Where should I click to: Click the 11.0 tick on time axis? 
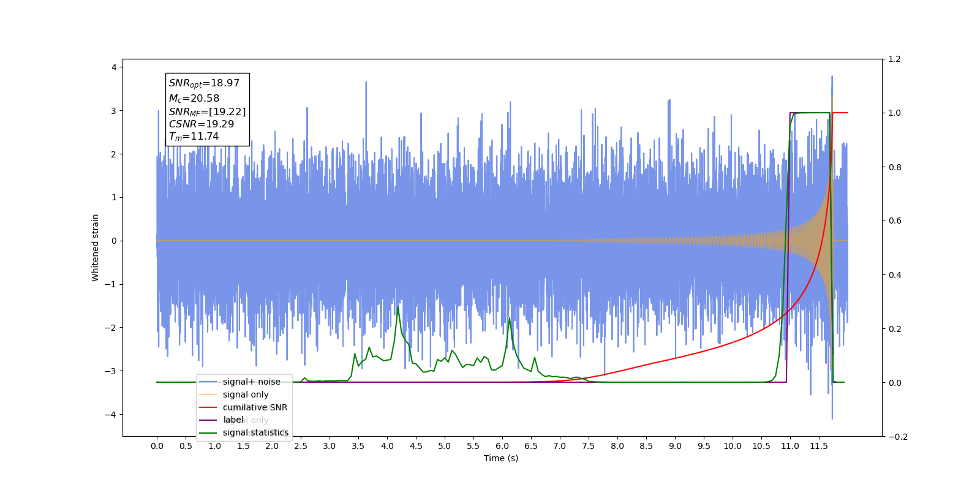click(x=790, y=446)
